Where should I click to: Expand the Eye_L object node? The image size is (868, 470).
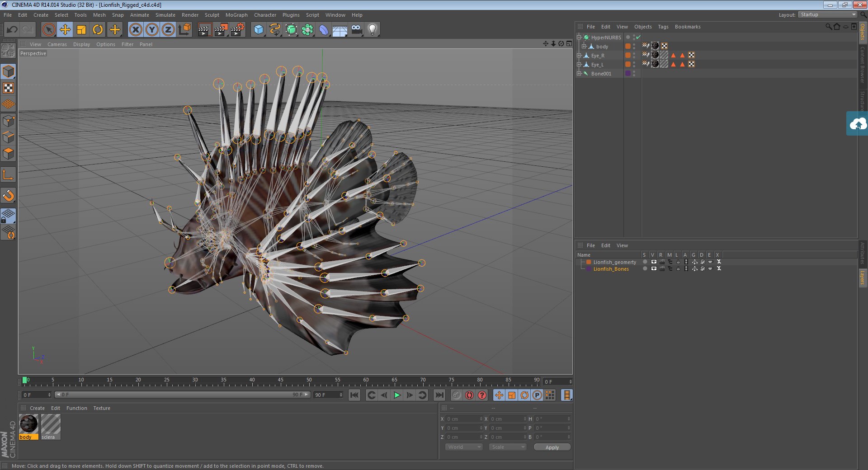tap(579, 65)
